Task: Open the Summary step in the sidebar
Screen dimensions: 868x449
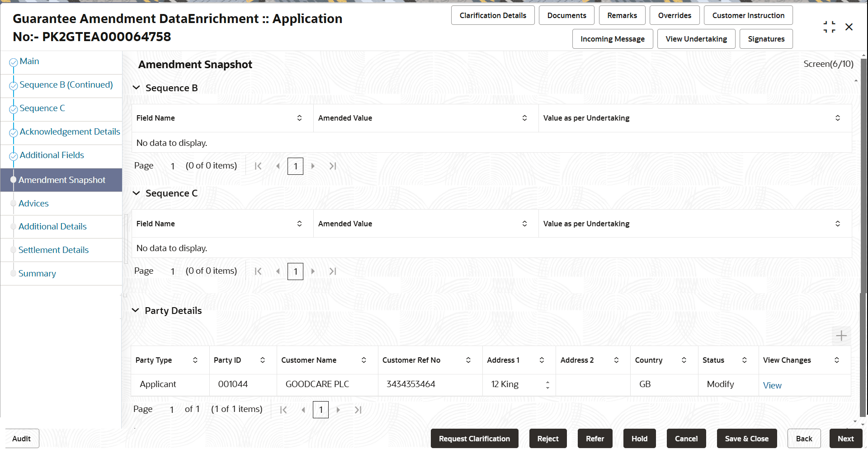Action: pos(37,273)
